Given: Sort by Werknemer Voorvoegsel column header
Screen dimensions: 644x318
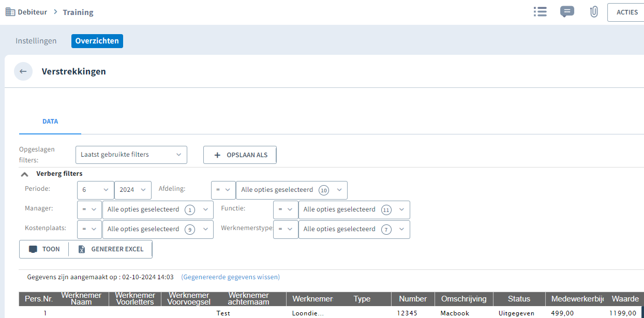Looking at the screenshot, I should coord(189,299).
